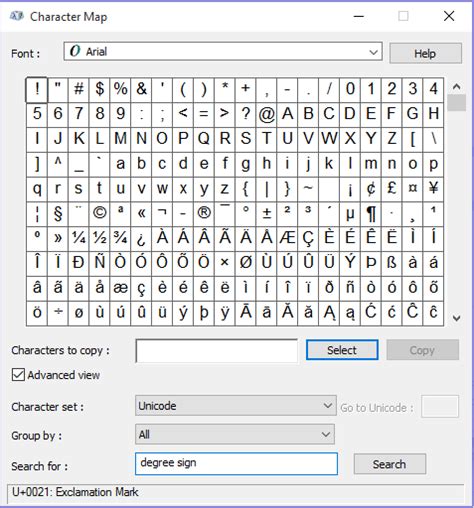Screen dimensions: 474x508
Task: Select the lowercase ÿ diaeresis character
Action: pos(225,312)
